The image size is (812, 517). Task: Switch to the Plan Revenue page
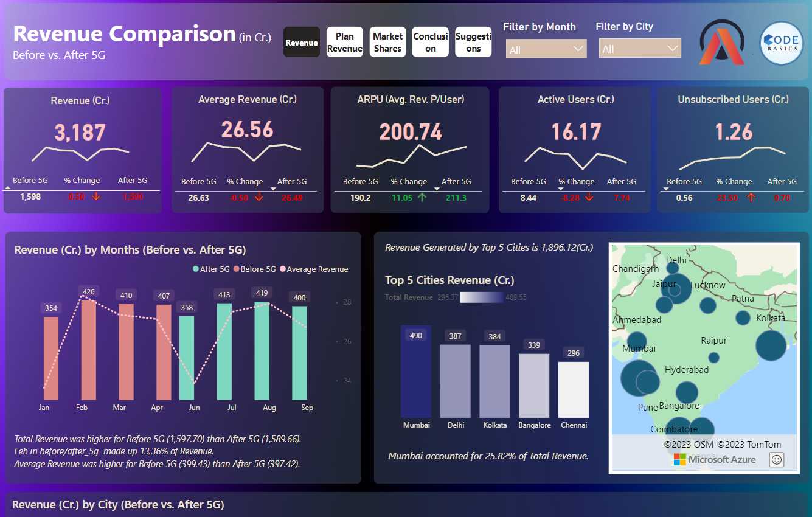344,43
